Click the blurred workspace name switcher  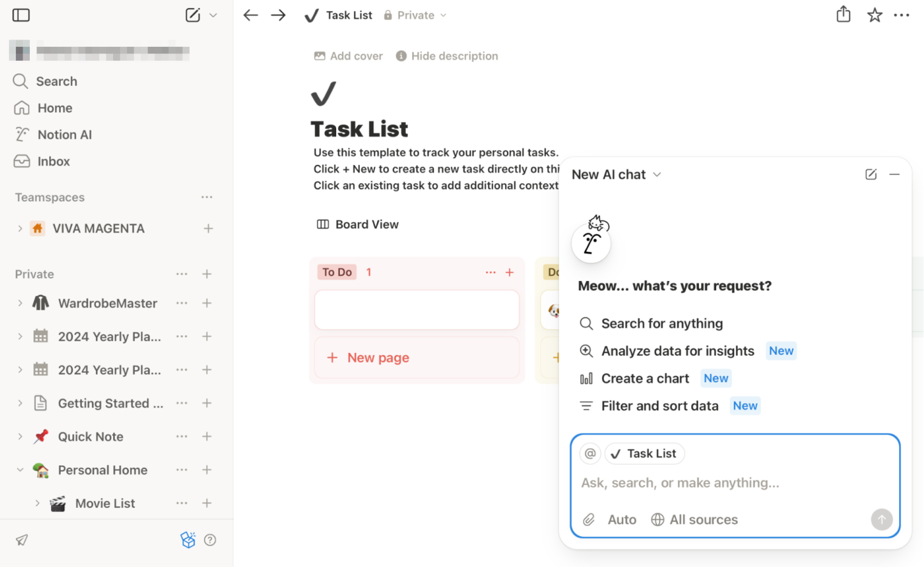(100, 51)
